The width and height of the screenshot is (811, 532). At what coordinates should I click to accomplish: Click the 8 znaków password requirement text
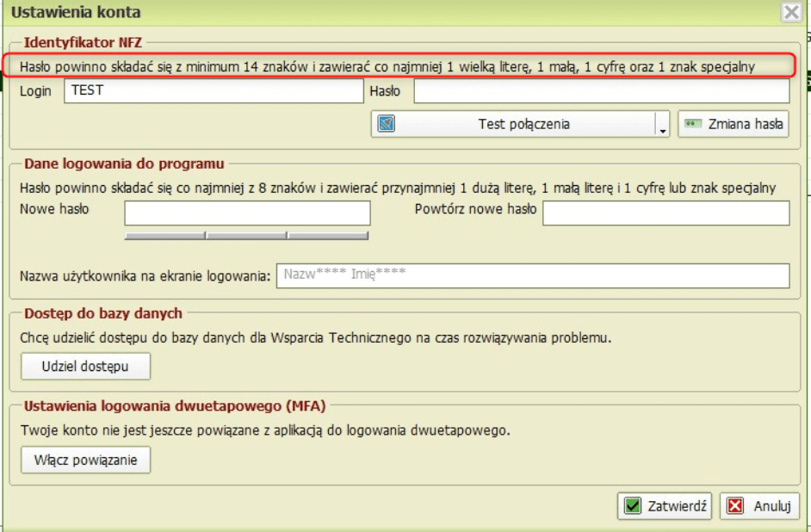click(x=398, y=188)
